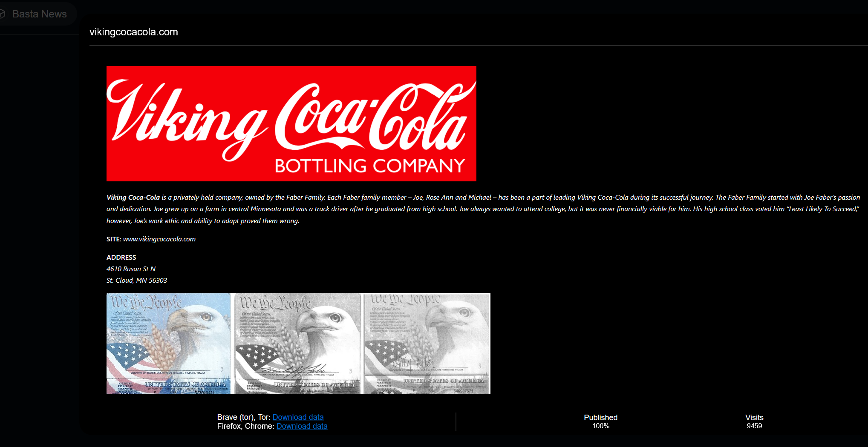The width and height of the screenshot is (868, 447).
Task: Click the Basta News logo icon
Action: point(2,14)
